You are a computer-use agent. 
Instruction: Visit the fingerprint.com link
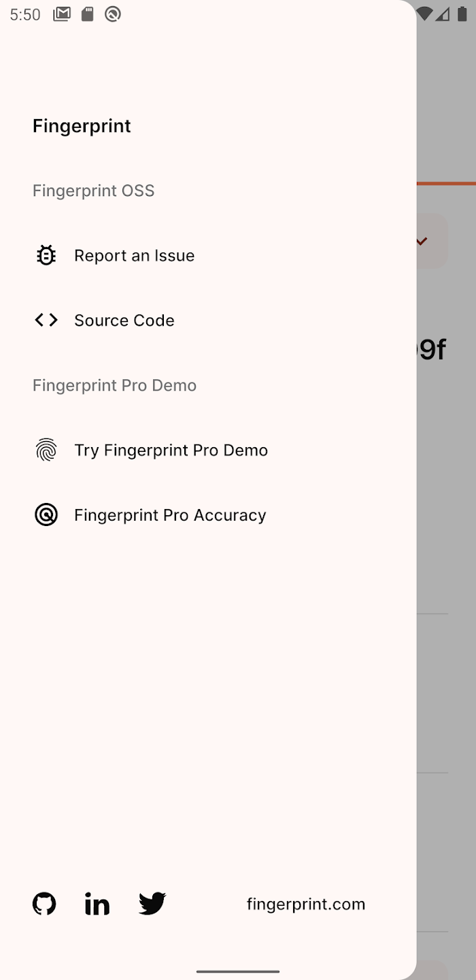tap(306, 904)
